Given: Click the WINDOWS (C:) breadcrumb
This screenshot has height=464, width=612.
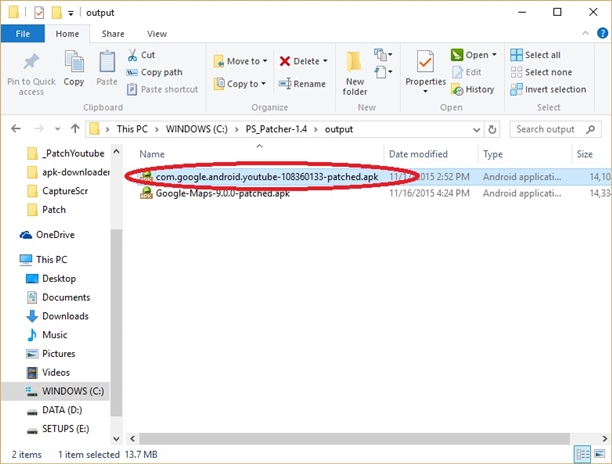Looking at the screenshot, I should click(197, 129).
